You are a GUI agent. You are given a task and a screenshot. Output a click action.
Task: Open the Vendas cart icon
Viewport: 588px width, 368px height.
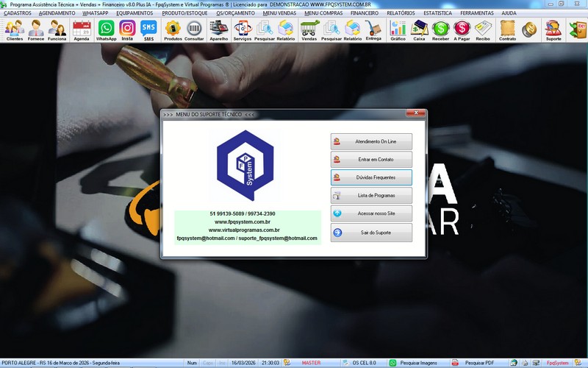tap(309, 30)
